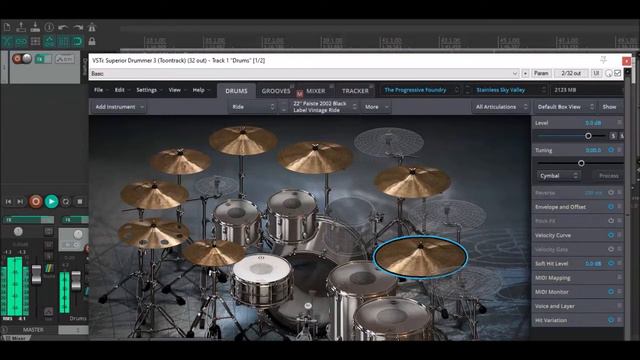Click the save project icon in toolbar
The height and width of the screenshot is (360, 640).
[x=35, y=27]
